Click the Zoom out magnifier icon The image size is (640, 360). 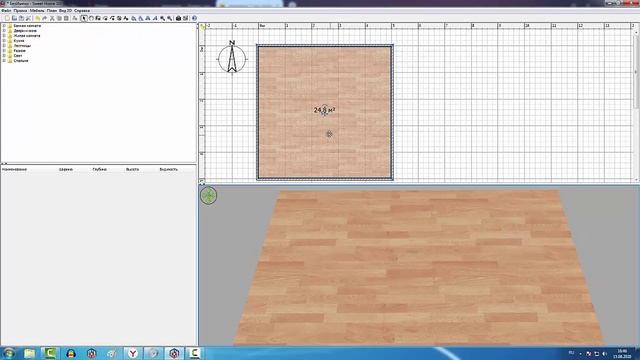pyautogui.click(x=169, y=18)
